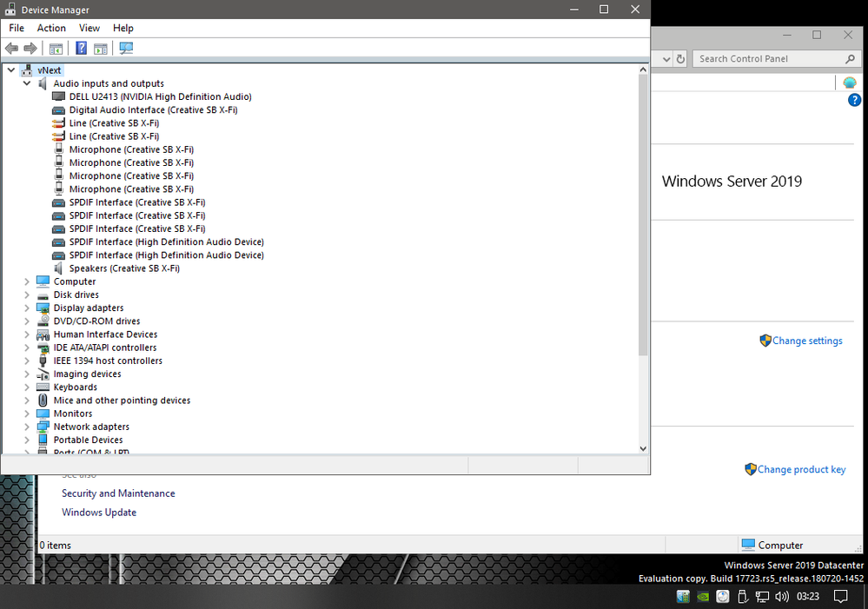Click the Keyboards category icon
This screenshot has height=609, width=868.
click(x=43, y=387)
